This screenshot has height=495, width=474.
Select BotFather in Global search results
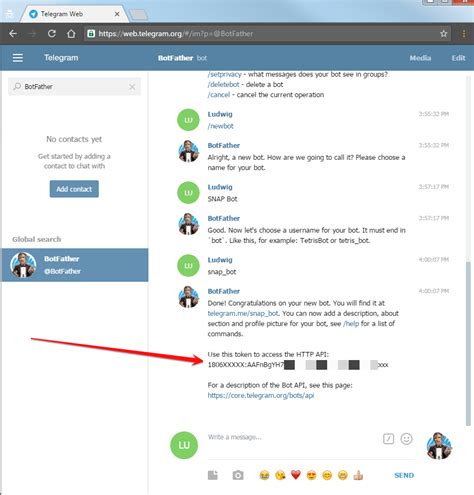pyautogui.click(x=75, y=265)
